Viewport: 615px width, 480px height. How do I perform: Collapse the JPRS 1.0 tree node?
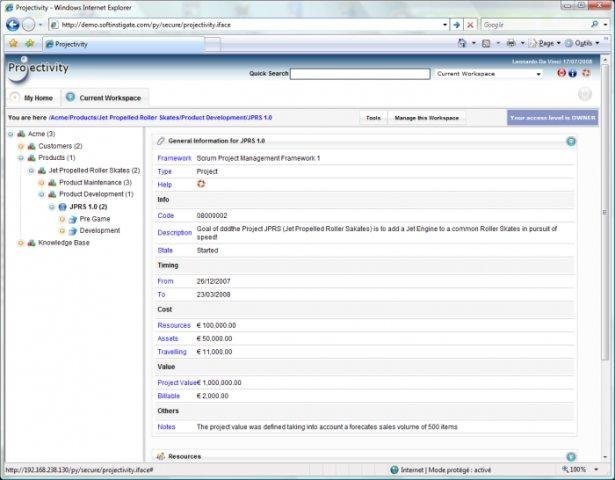52,207
